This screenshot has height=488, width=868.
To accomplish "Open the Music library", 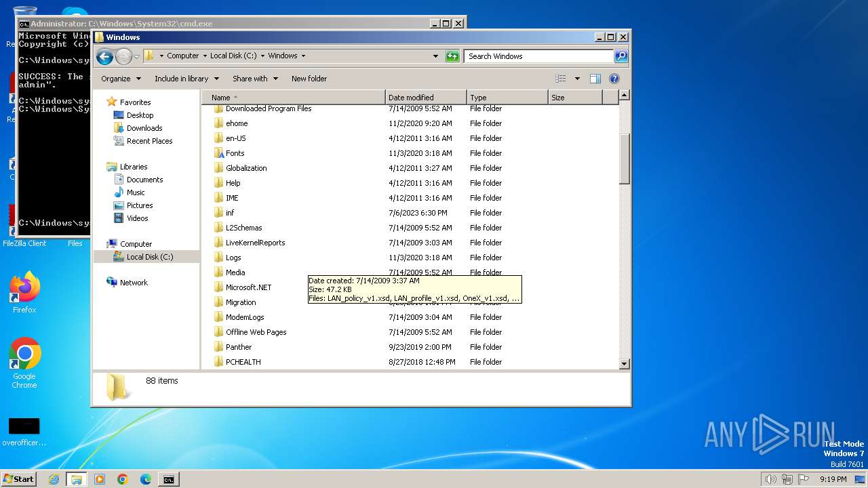I will tap(136, 192).
